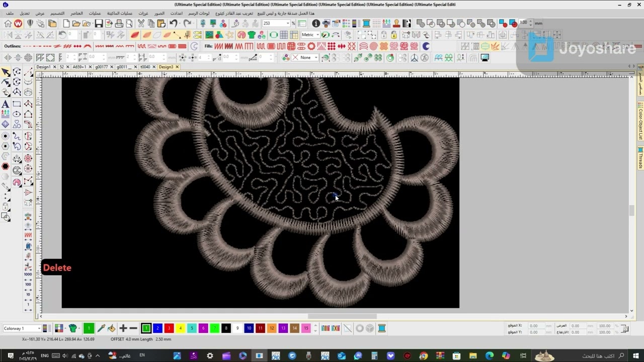The height and width of the screenshot is (362, 644).
Task: Click the horizontal scrollbar under the design
Action: [342, 316]
